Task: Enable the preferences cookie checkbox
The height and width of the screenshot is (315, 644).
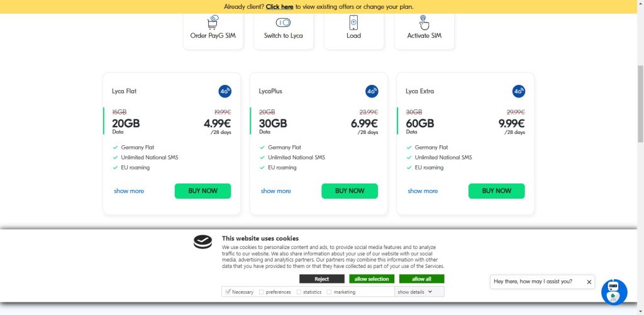Action: point(262,292)
